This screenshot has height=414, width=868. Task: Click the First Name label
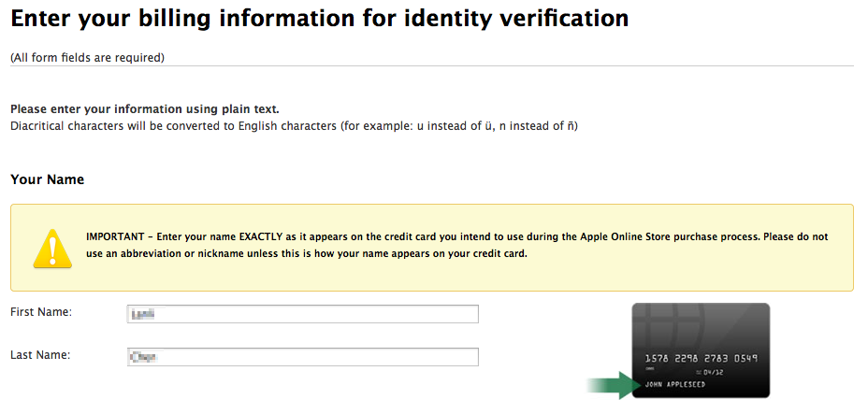41,312
